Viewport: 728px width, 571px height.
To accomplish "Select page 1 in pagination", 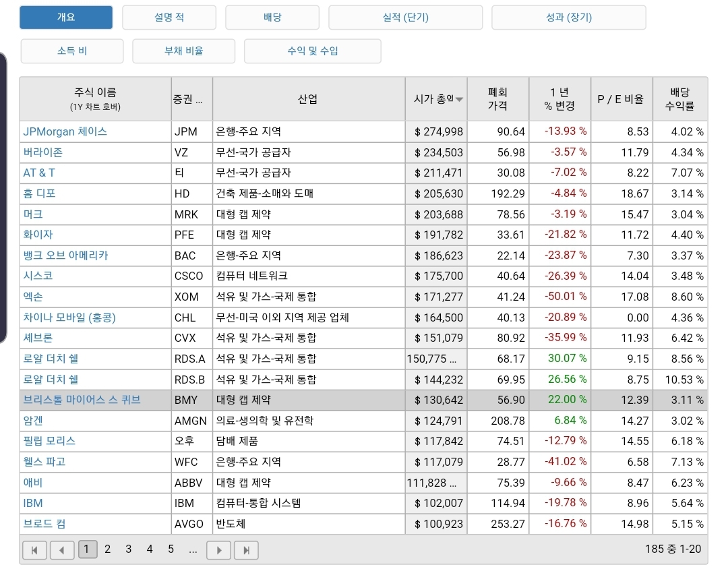I will (86, 549).
